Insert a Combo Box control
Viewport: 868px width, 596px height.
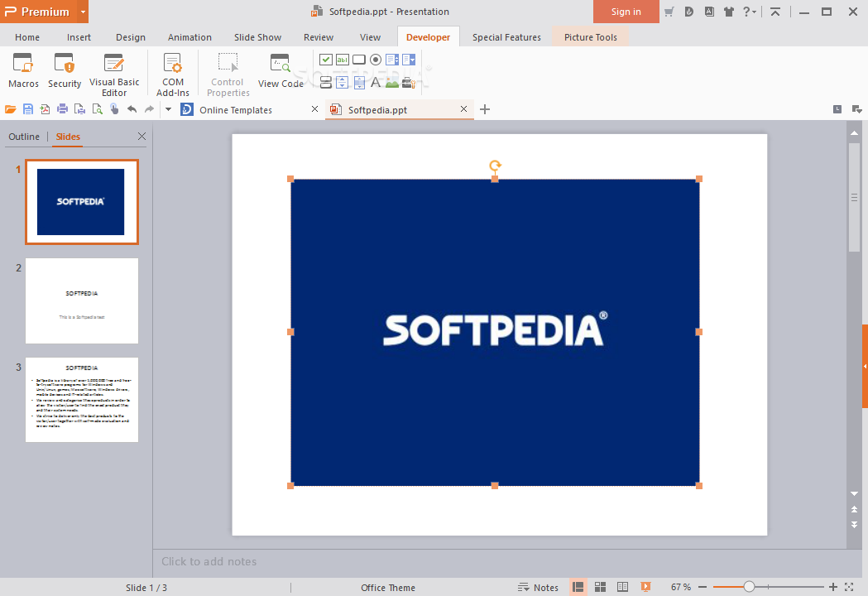click(409, 60)
